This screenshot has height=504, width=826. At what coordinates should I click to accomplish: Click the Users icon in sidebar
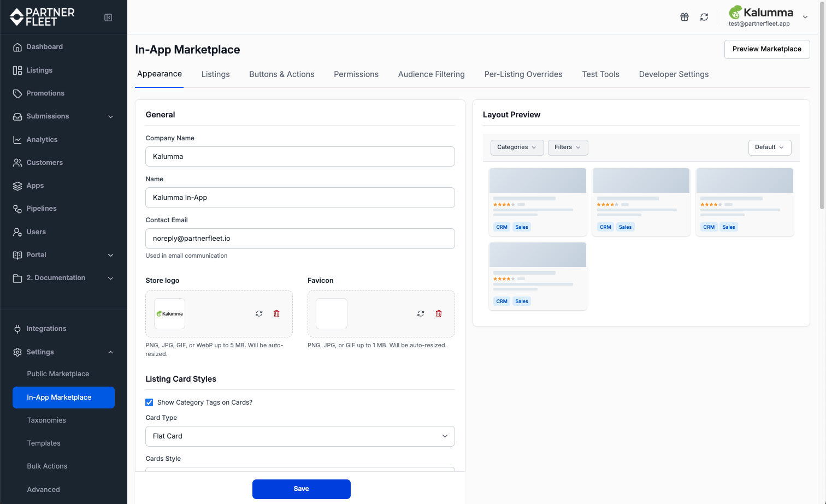[x=17, y=232]
